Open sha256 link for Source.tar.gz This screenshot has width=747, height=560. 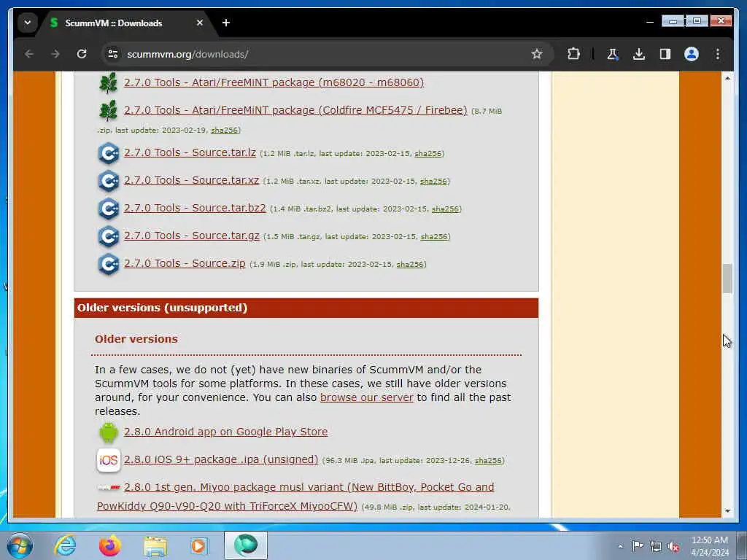click(434, 237)
